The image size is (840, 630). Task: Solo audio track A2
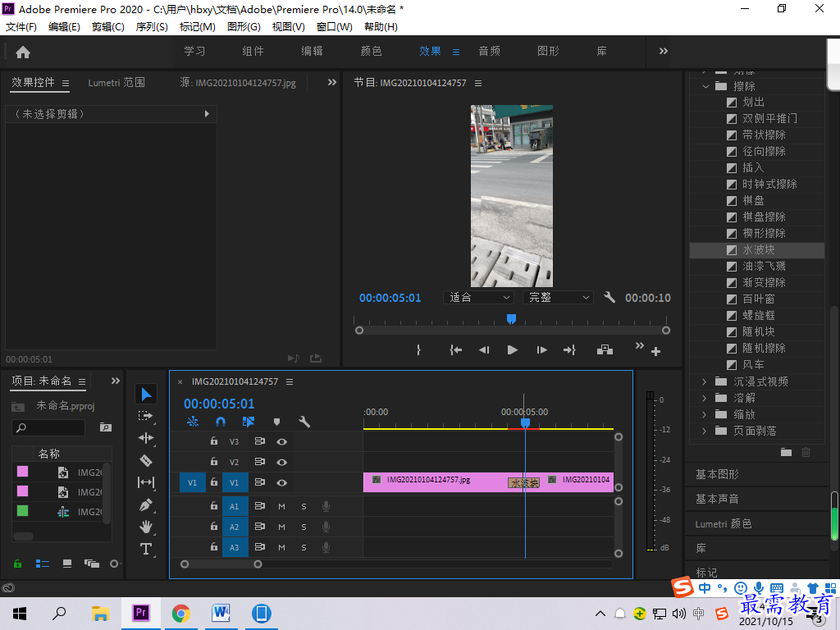pyautogui.click(x=304, y=527)
